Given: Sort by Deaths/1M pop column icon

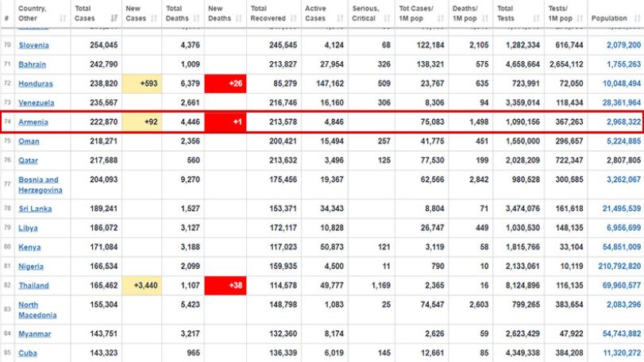Looking at the screenshot, I should tap(485, 18).
